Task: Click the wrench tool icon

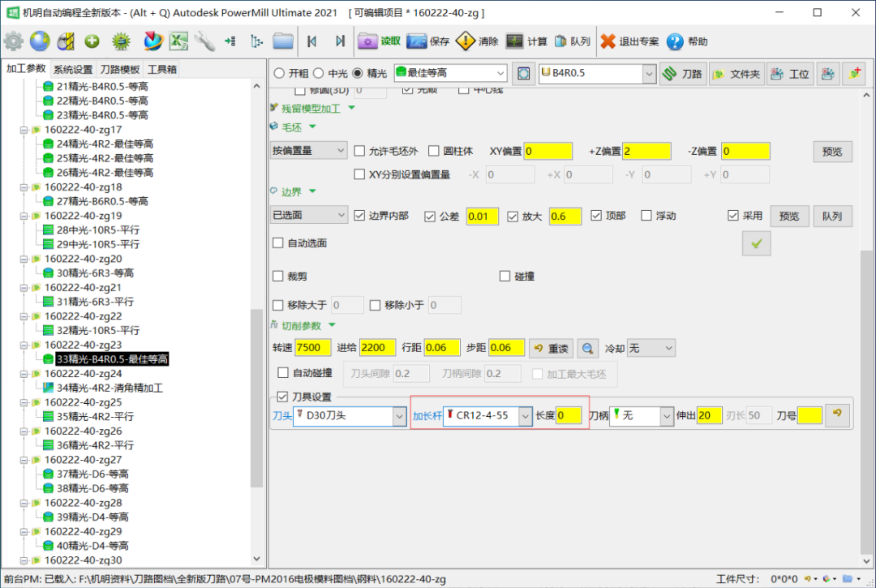Action: coord(204,41)
